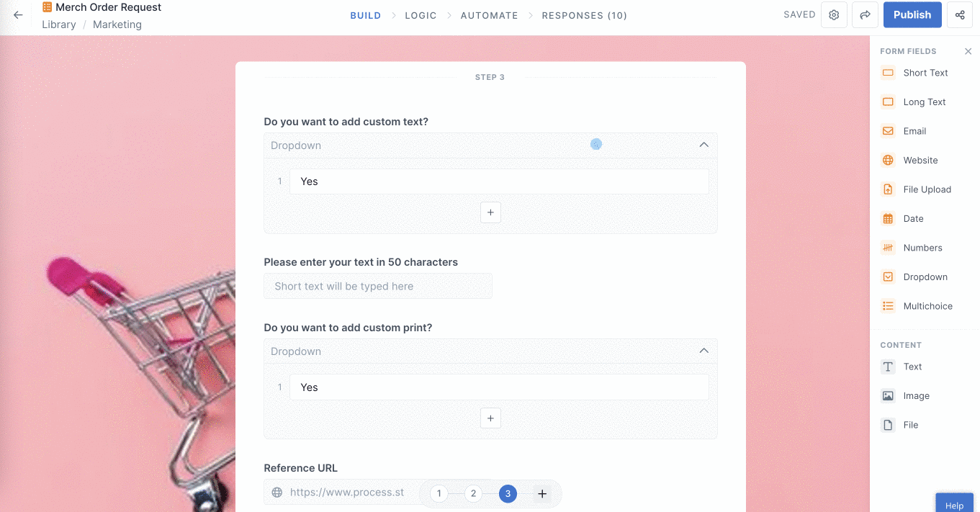Screen dimensions: 980x512
Task: Jump to step 1 in pager
Action: (439, 493)
